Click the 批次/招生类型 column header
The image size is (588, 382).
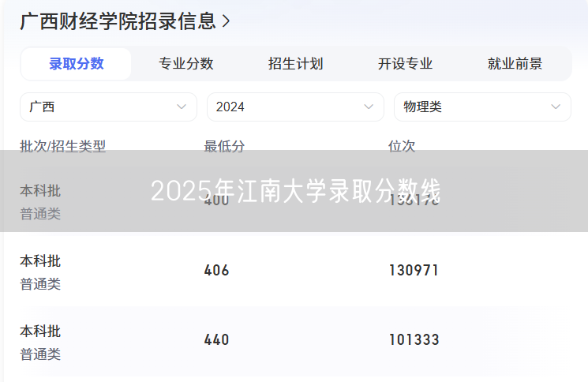coord(62,146)
